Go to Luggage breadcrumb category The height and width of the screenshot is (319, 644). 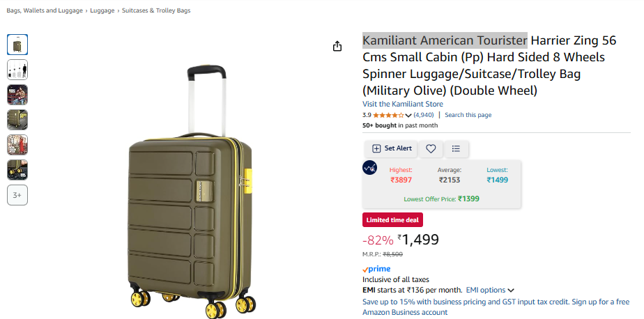click(102, 10)
